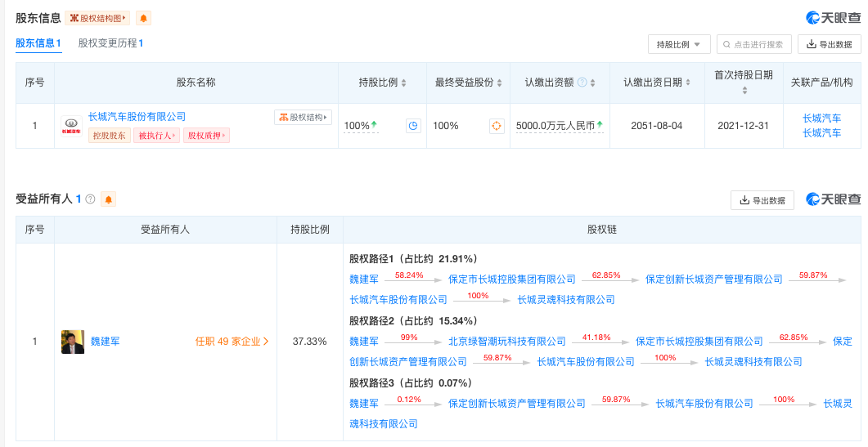Click the 股权路径3 (占比约 0.07%) heading
868x447 pixels.
[411, 382]
